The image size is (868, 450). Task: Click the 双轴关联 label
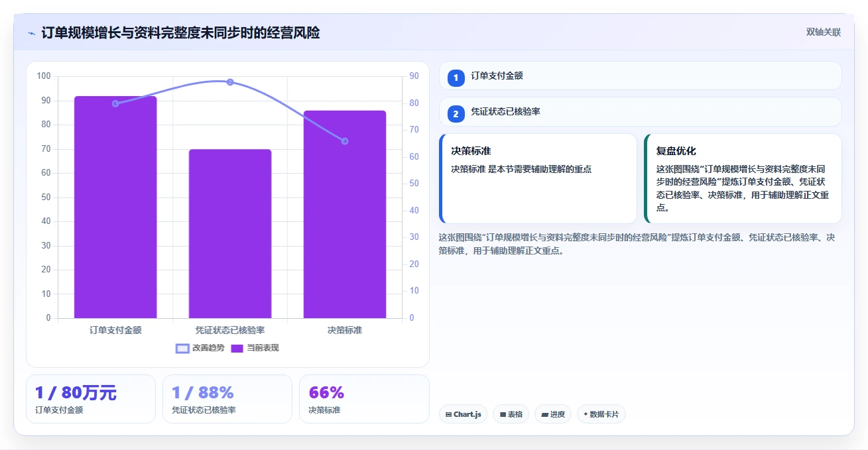point(824,32)
